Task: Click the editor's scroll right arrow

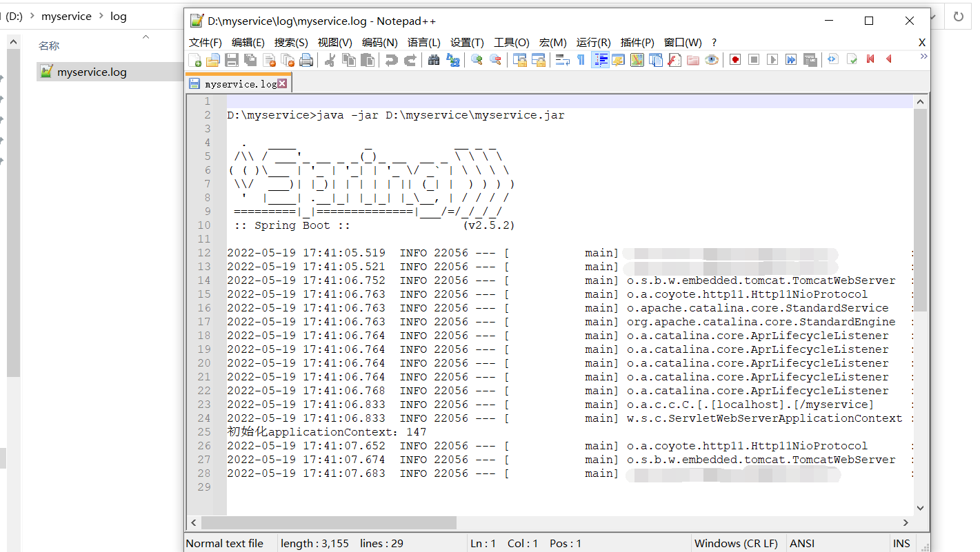Action: point(906,522)
